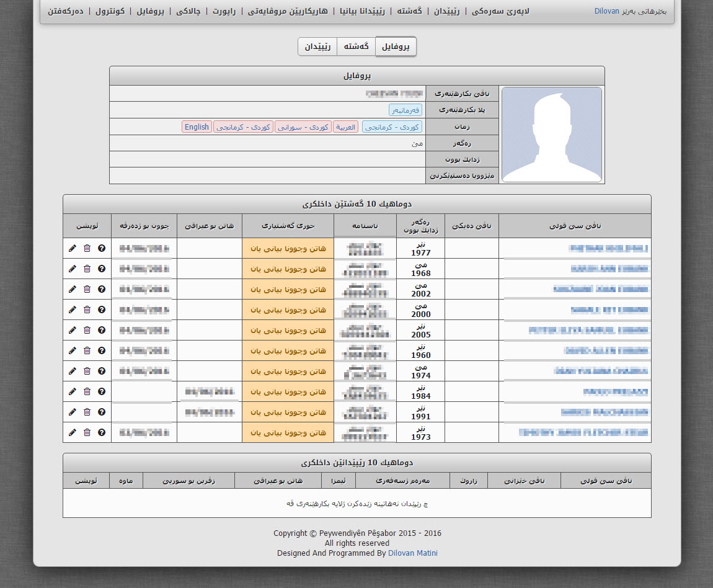
Task: Show info for the traveler born 1974
Action: pos(102,371)
